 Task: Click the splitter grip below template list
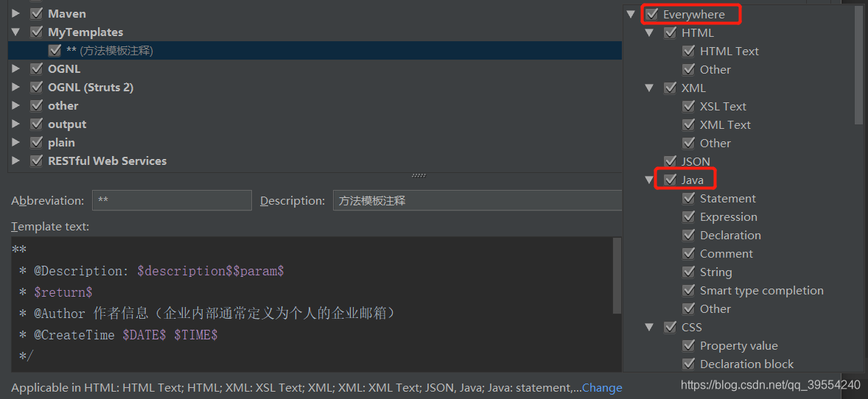pos(419,175)
